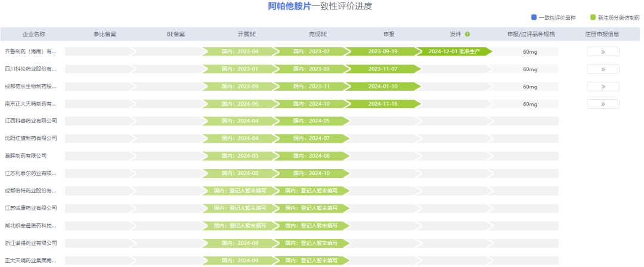The image size is (644, 267).
Task: Click the 申报/过评品种规格 column header
Action: [x=531, y=35]
